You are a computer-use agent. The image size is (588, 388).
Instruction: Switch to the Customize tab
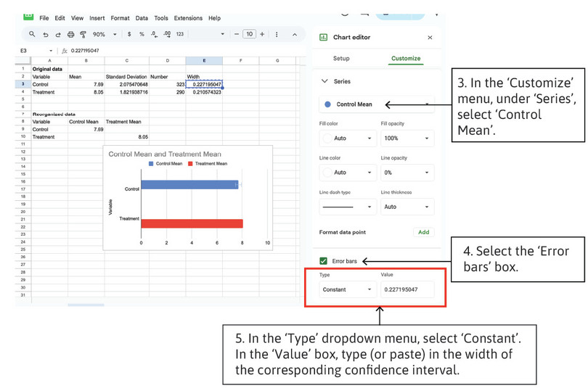[x=406, y=59]
